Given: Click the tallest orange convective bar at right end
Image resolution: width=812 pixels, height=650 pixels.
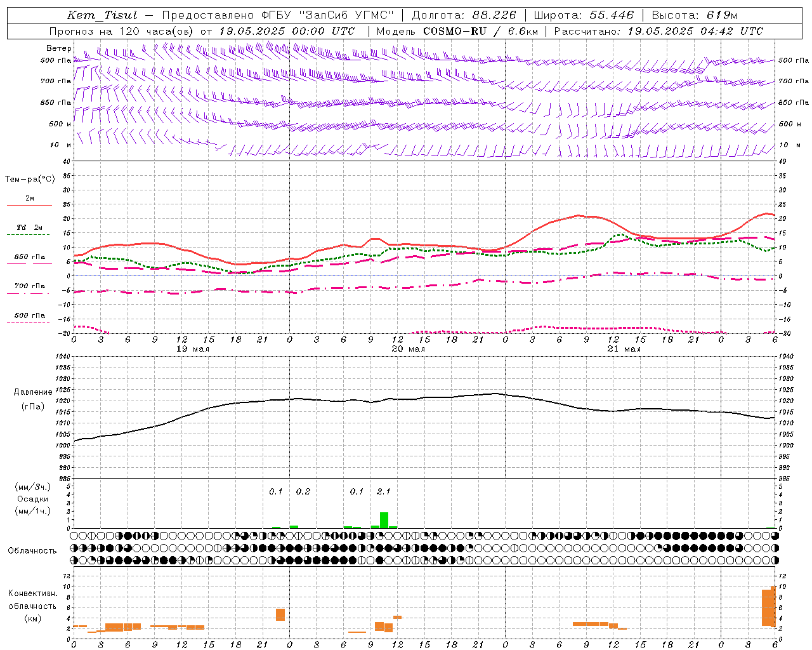Looking at the screenshot, I should click(x=773, y=606).
